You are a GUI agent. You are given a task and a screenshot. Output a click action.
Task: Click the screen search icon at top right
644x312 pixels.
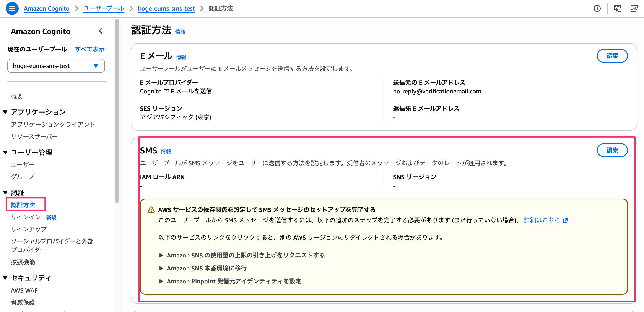634,8
